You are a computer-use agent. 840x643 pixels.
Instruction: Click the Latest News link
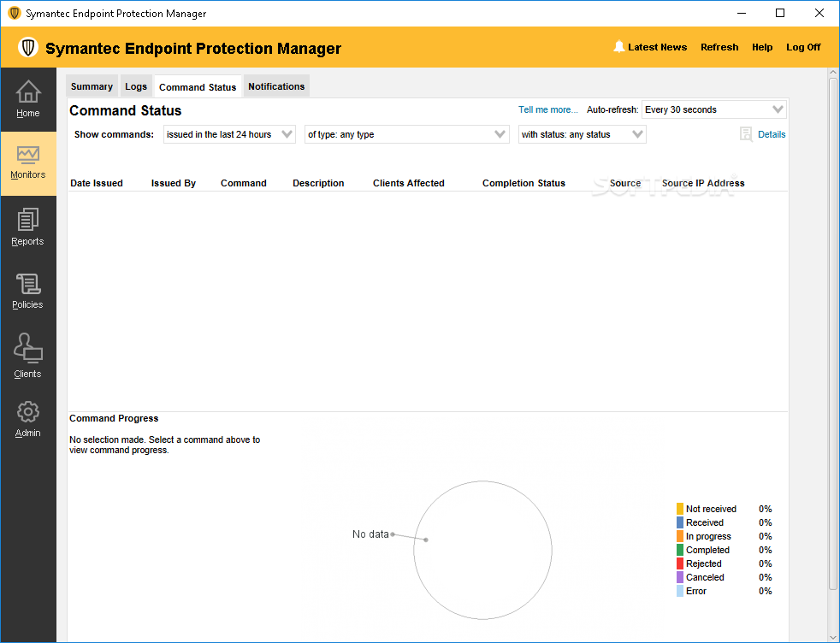(x=657, y=47)
